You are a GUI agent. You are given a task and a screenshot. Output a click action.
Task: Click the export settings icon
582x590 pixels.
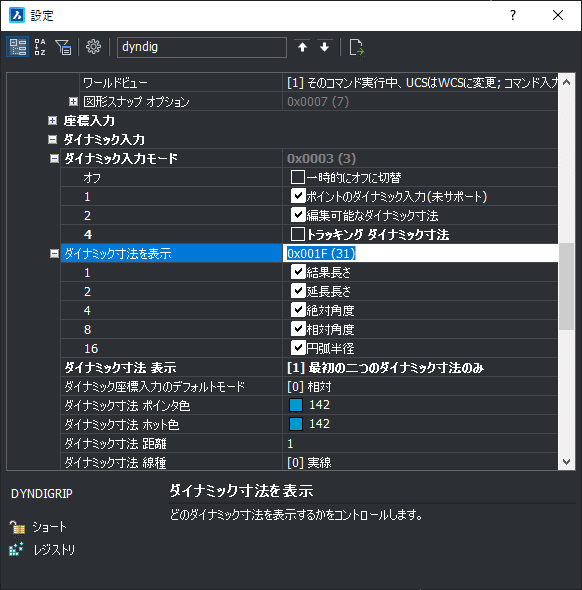point(356,48)
